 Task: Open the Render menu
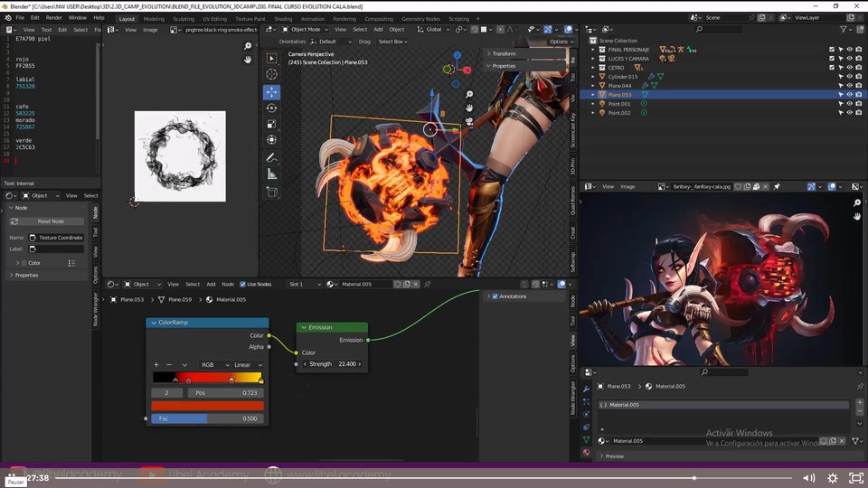54,17
